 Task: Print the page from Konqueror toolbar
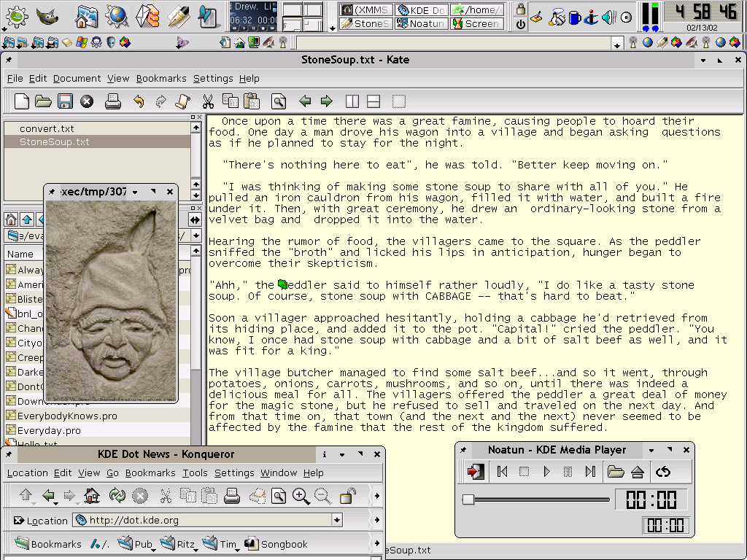click(231, 496)
